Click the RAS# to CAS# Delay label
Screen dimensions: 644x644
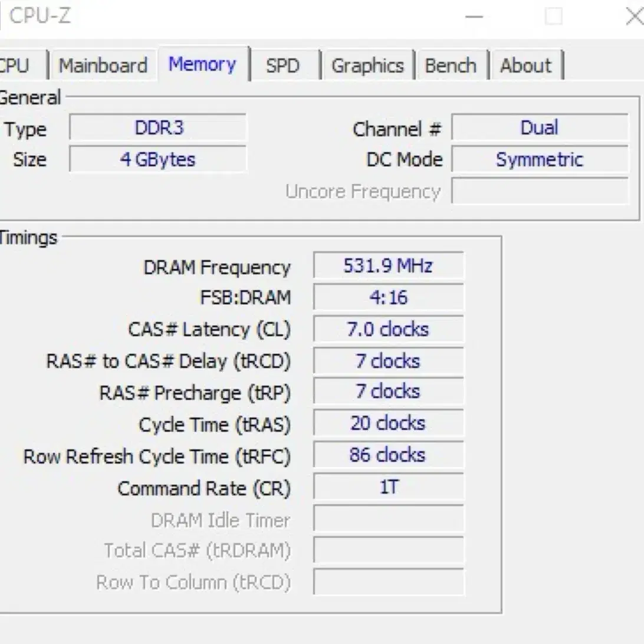[x=169, y=362]
